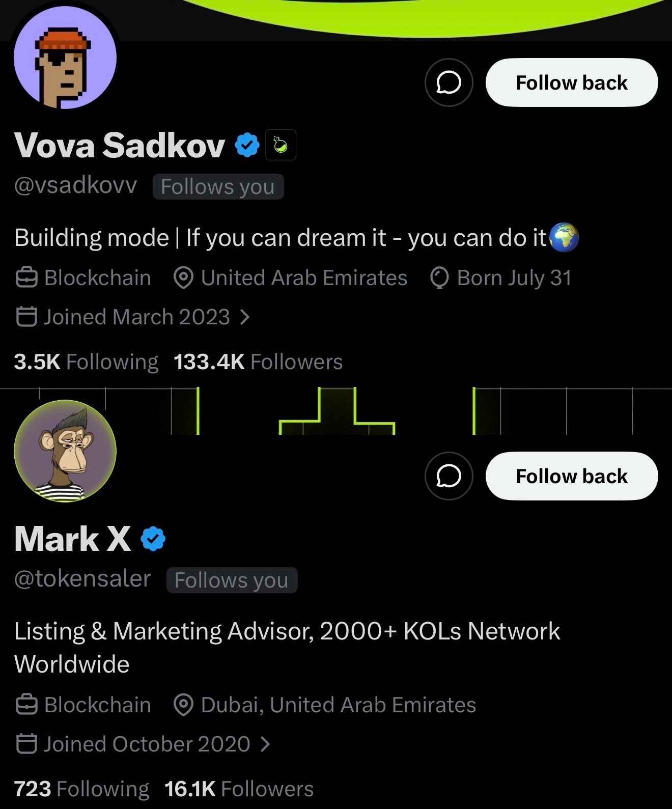Image resolution: width=672 pixels, height=809 pixels.
Task: Click location pin next to United Arab Emirates
Action: coord(183,278)
